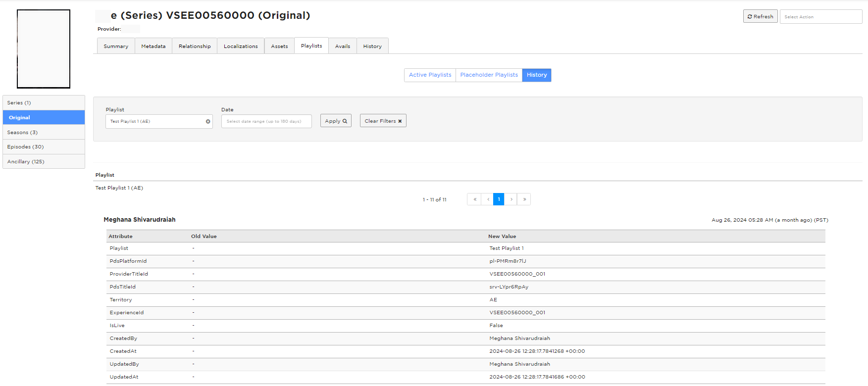The image size is (868, 386).
Task: Open the Playlist filter combo box
Action: (x=159, y=121)
